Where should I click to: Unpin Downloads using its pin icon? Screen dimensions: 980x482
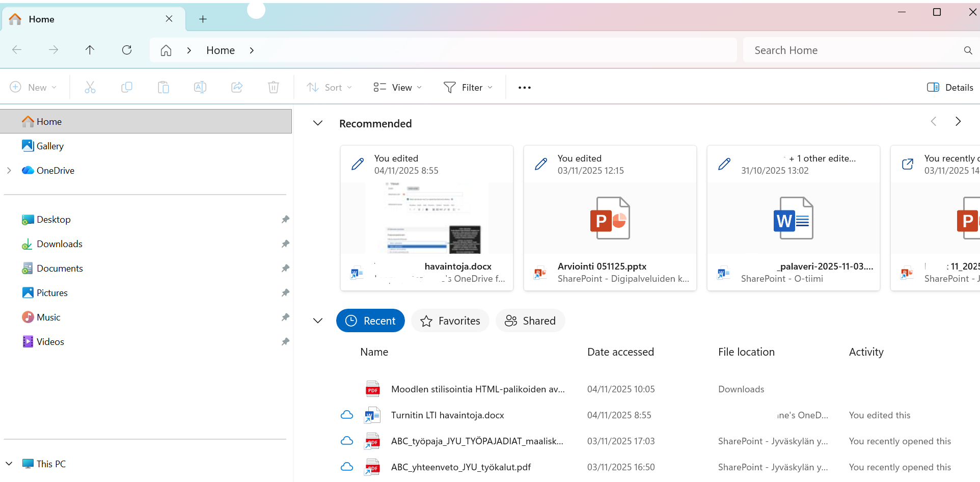pyautogui.click(x=285, y=244)
